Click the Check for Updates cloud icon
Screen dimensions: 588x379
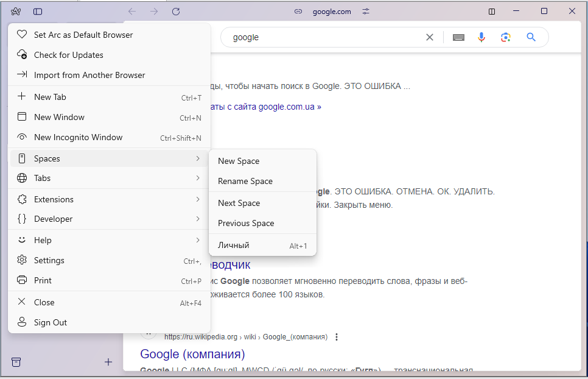pyautogui.click(x=22, y=55)
